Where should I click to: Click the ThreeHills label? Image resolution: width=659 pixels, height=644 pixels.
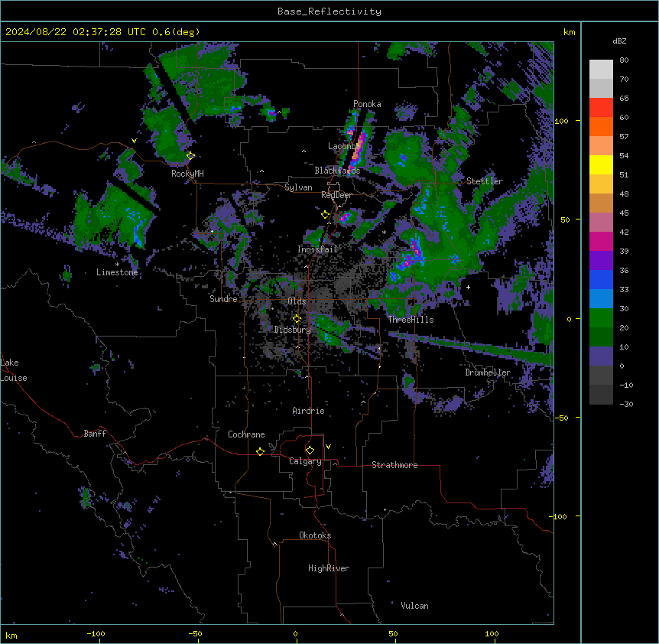pyautogui.click(x=411, y=320)
